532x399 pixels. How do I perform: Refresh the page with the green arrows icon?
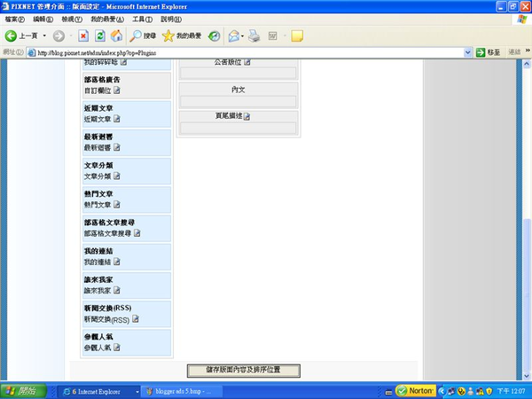coord(99,35)
